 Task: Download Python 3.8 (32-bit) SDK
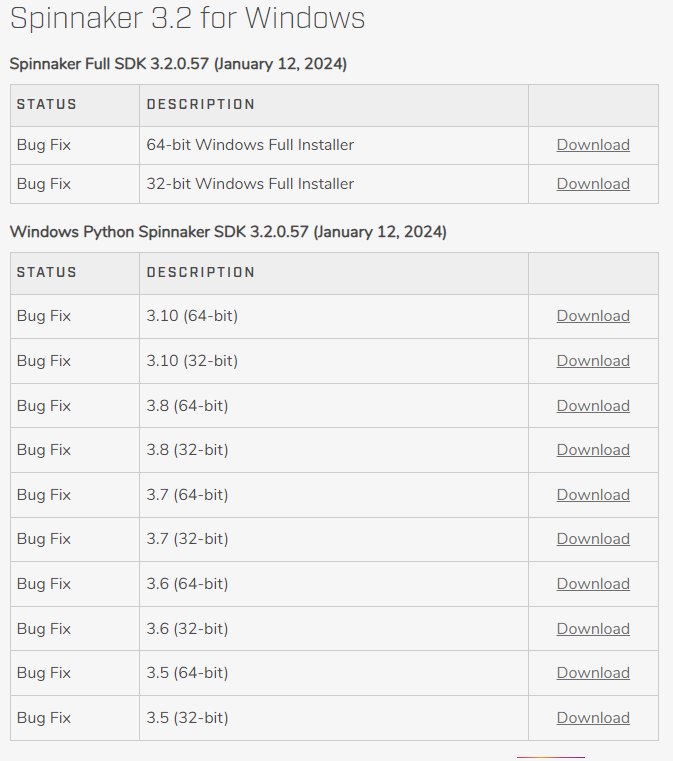593,450
